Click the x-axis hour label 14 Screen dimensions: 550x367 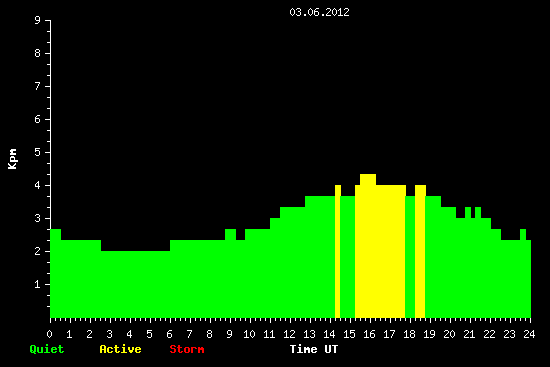(x=329, y=334)
